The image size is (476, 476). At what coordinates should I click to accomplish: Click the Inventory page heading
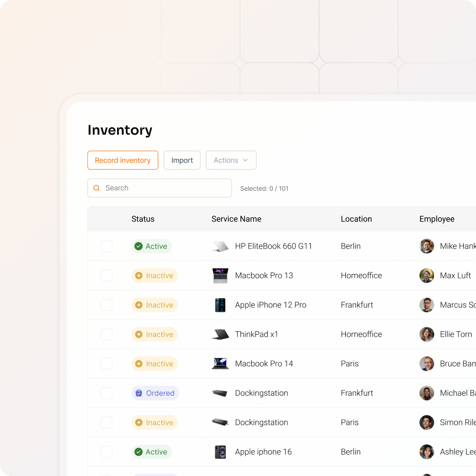120,130
